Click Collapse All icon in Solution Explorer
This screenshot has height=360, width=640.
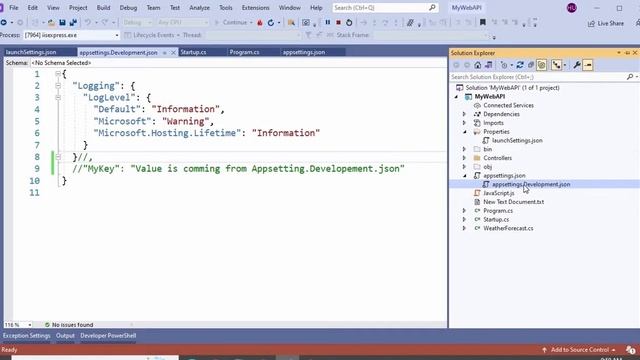point(531,65)
